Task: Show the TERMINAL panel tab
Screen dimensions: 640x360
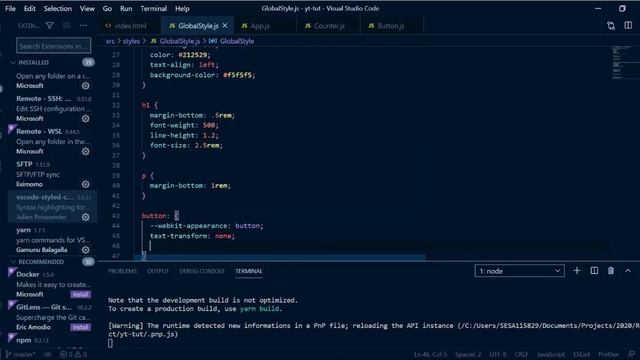Action: 249,271
